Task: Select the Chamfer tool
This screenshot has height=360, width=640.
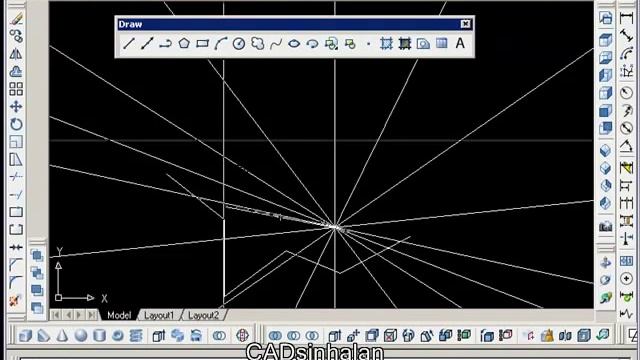Action: 16,265
